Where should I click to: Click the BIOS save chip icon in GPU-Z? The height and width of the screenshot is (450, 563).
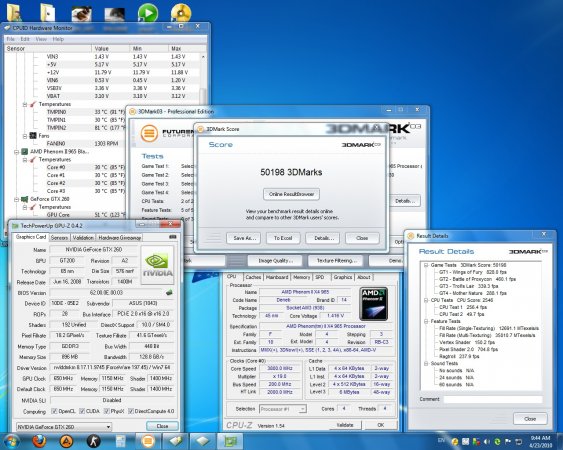(169, 293)
